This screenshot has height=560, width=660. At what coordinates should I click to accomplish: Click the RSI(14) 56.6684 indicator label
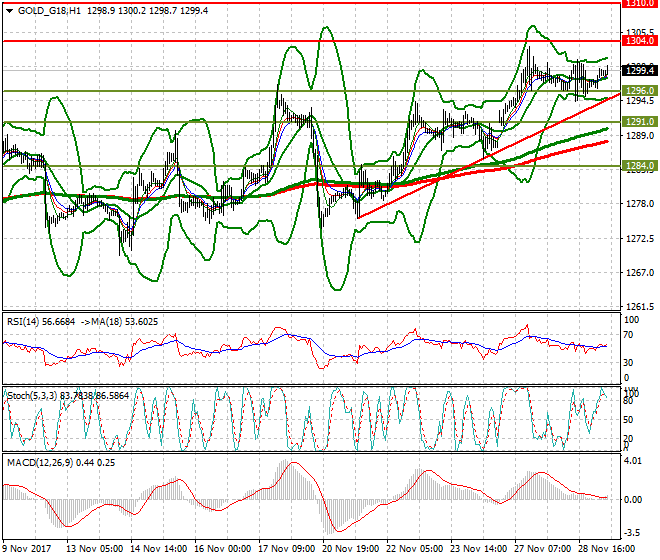[41, 322]
